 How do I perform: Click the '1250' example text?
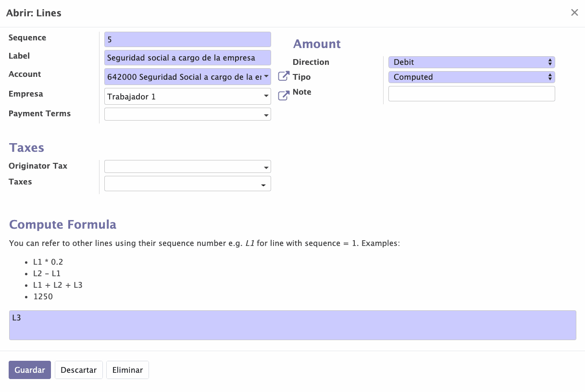(x=43, y=296)
